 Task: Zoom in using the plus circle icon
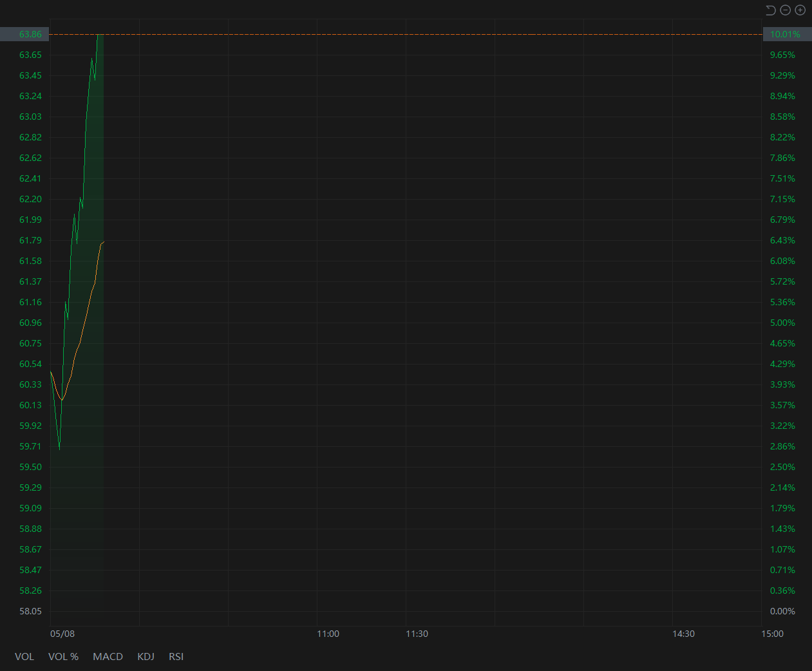click(800, 10)
